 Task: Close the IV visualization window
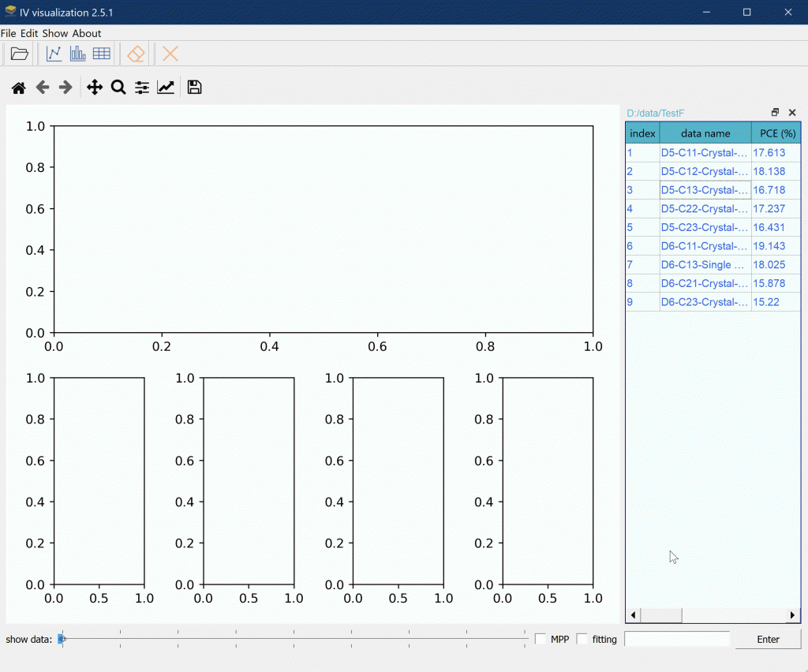(788, 12)
